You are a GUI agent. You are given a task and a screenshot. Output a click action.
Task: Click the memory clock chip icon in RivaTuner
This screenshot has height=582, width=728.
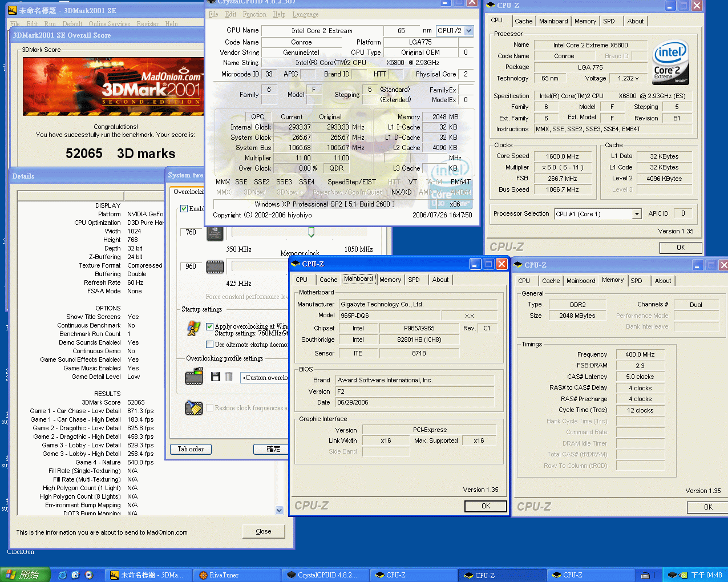[x=215, y=267]
